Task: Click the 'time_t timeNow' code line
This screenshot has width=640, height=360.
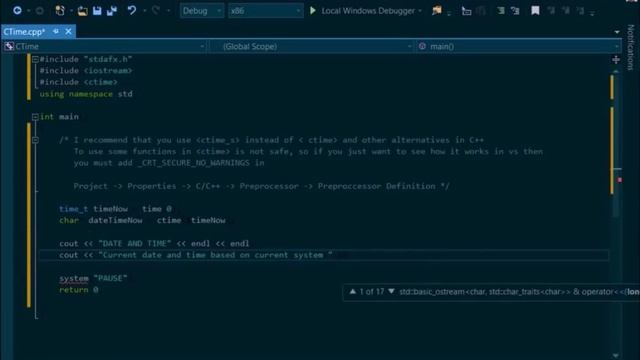Action: (x=115, y=209)
